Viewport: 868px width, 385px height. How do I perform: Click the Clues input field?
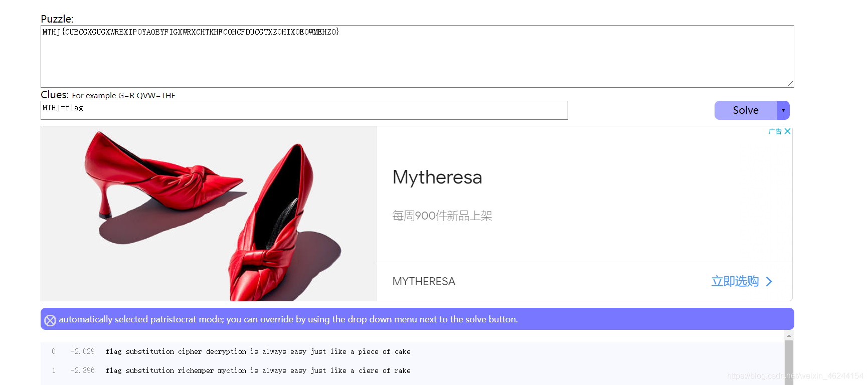pyautogui.click(x=304, y=110)
